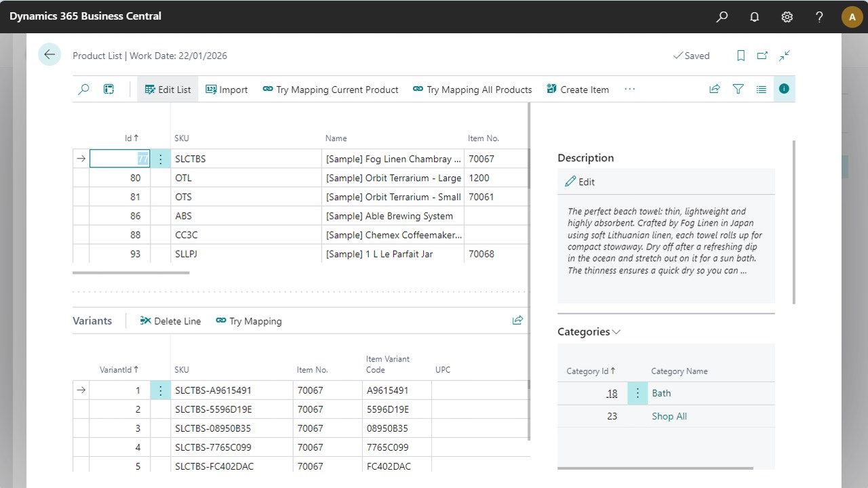This screenshot has width=868, height=488.
Task: Open the Bath category link
Action: tap(661, 393)
